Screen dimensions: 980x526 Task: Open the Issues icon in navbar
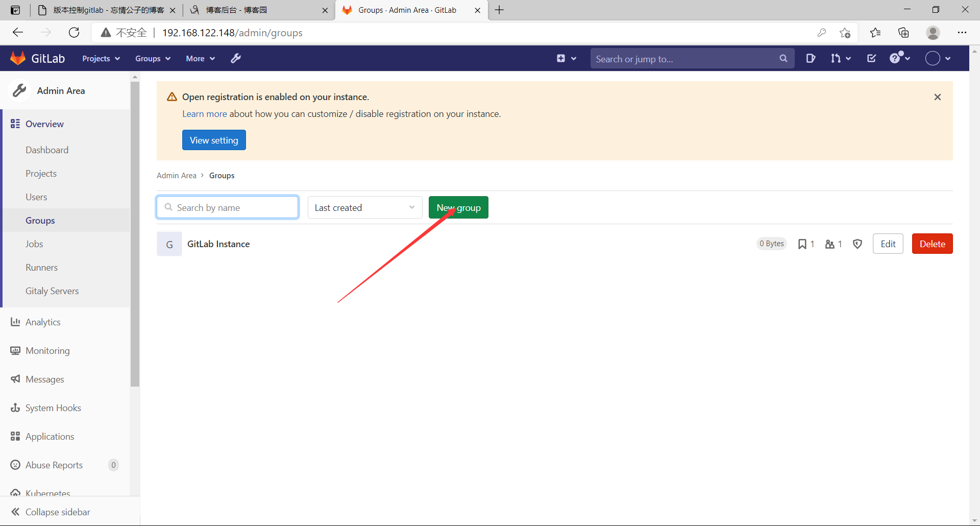tap(811, 58)
